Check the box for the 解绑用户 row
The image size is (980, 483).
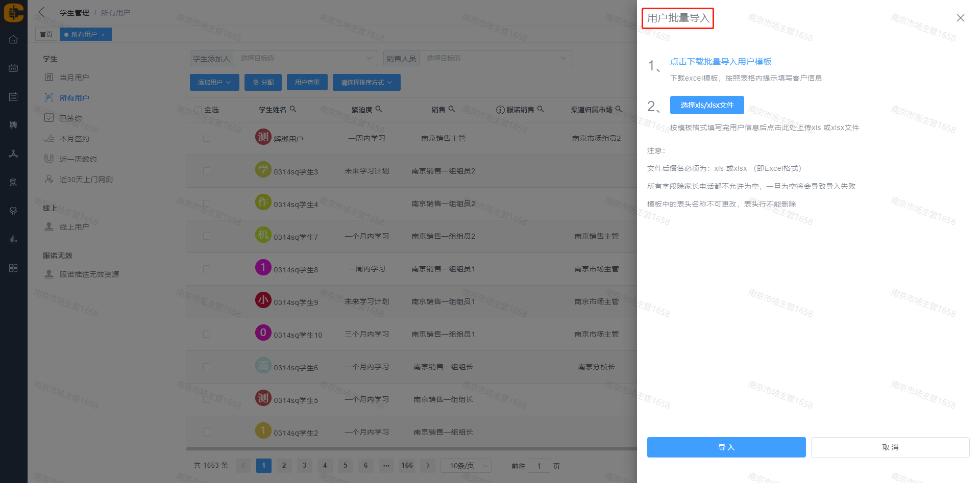point(207,138)
